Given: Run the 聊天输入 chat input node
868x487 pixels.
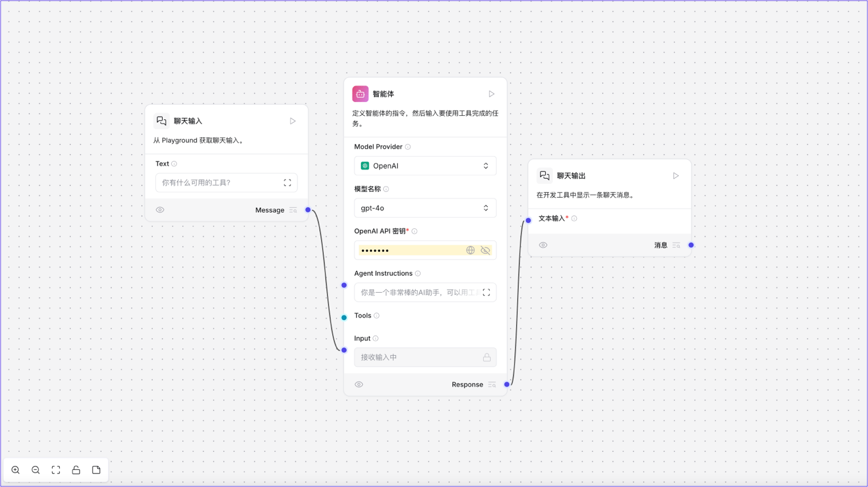Looking at the screenshot, I should point(292,121).
